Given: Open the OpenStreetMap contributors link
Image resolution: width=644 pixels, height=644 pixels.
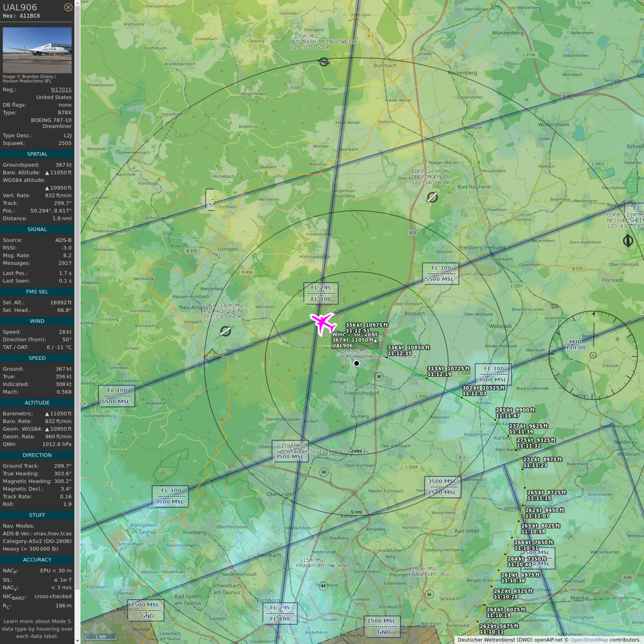Looking at the screenshot, I should pos(589,640).
